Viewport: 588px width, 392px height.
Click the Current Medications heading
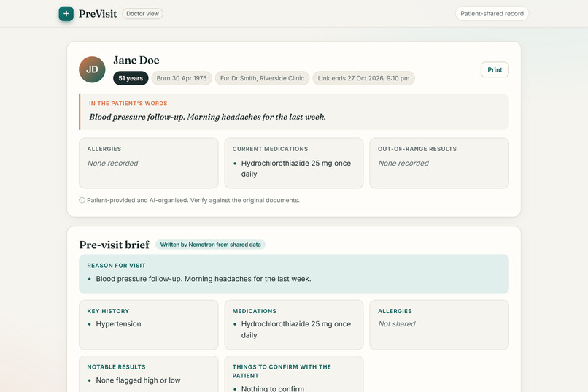coord(270,149)
